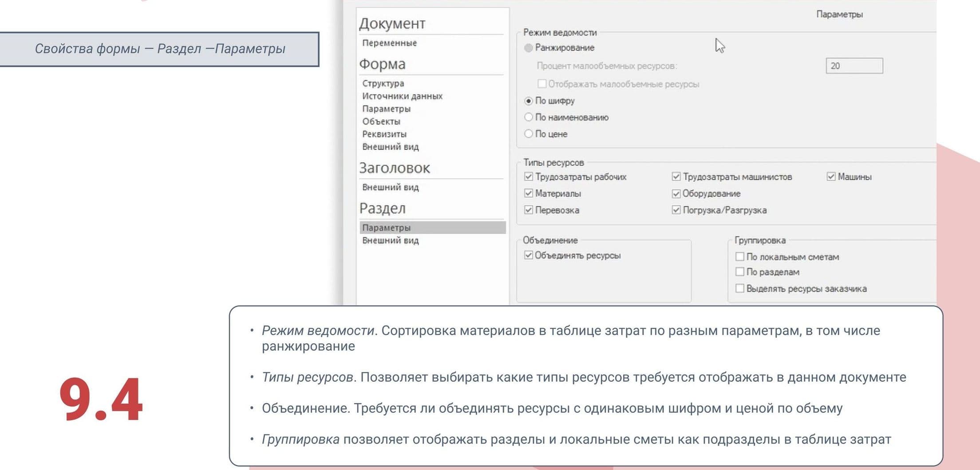Uncheck the 'Материалы' checkbox
The width and height of the screenshot is (980, 470).
click(528, 193)
